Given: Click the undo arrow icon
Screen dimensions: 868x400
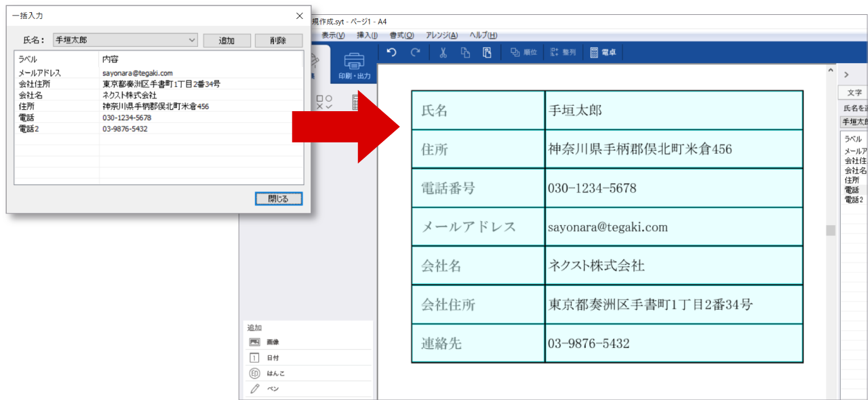Looking at the screenshot, I should (x=391, y=52).
